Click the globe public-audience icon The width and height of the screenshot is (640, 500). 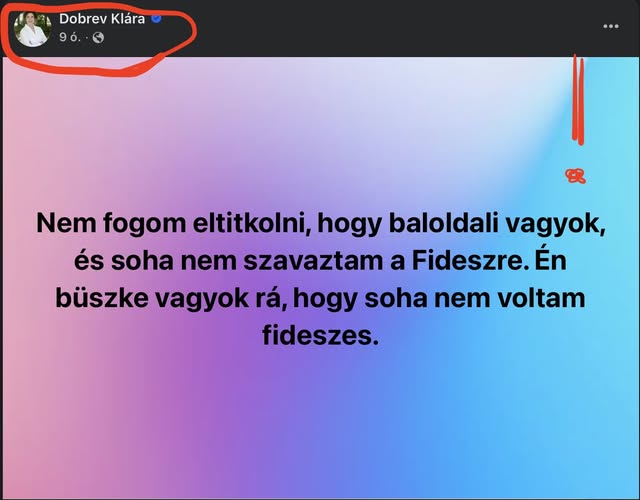[x=98, y=38]
